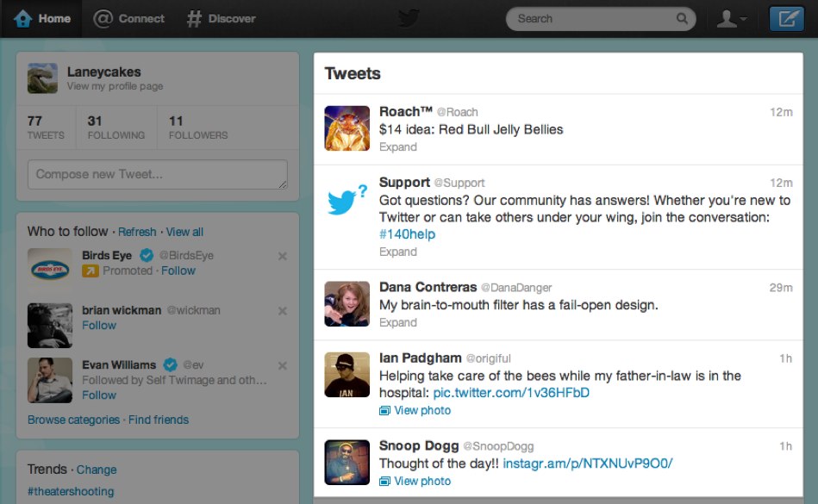Click the Ian Padgham name
The image size is (818, 504).
(421, 358)
